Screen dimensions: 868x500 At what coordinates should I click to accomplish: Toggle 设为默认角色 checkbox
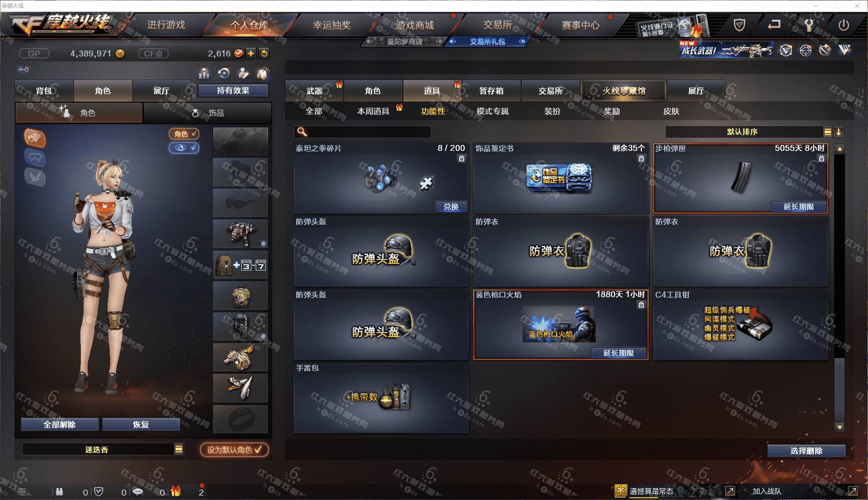click(x=234, y=449)
